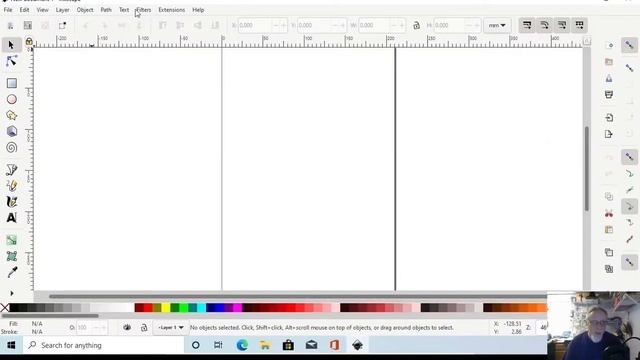Image resolution: width=640 pixels, height=360 pixels.
Task: Toggle current layer visibility eye
Action: pyautogui.click(x=127, y=327)
